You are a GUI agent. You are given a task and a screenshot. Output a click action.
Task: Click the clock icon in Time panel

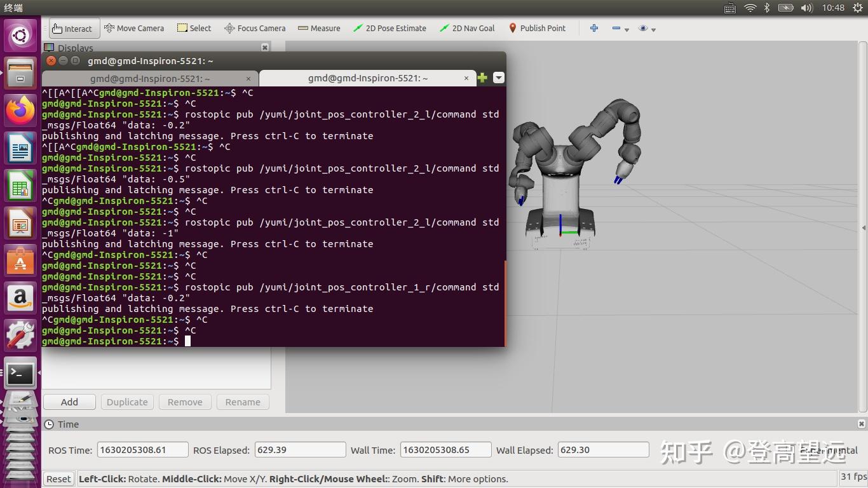pos(49,424)
